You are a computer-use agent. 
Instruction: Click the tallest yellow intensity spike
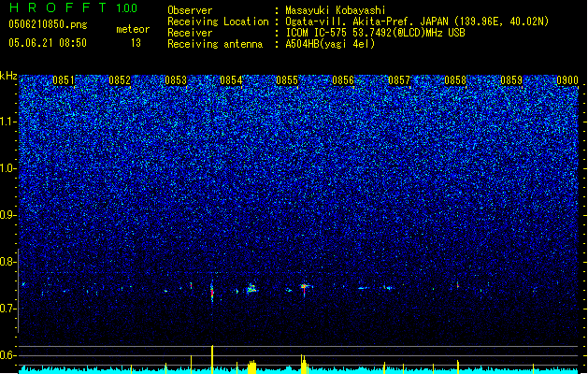[x=212, y=359]
